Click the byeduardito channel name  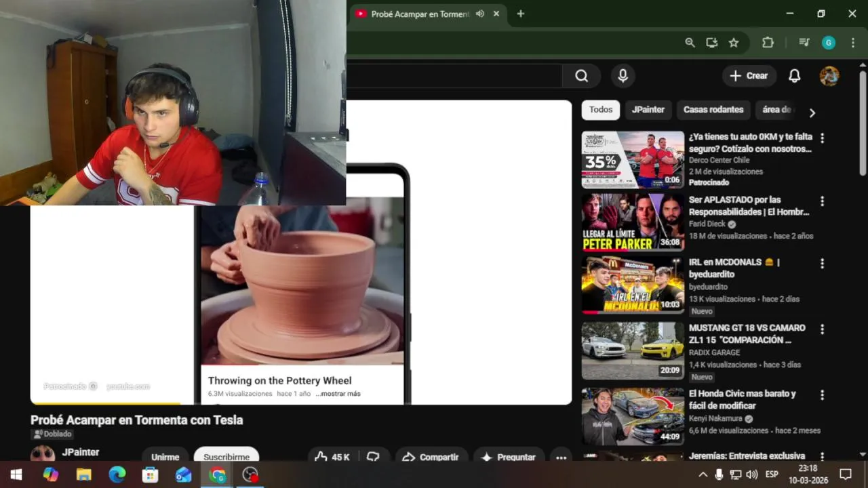tap(708, 287)
